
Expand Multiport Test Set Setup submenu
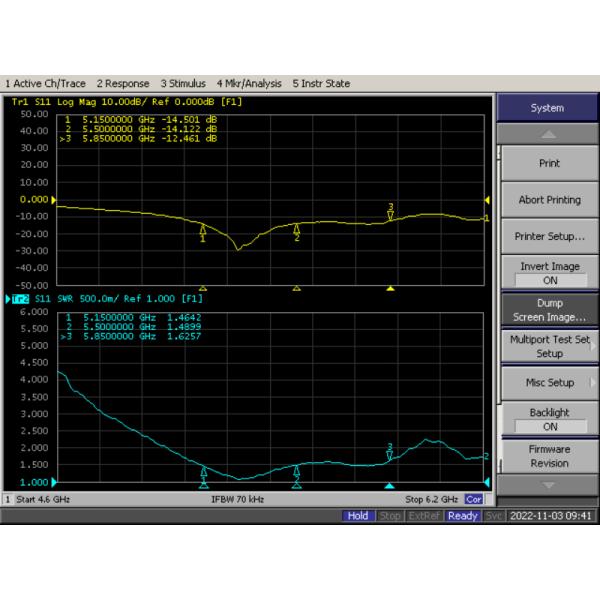(x=546, y=346)
